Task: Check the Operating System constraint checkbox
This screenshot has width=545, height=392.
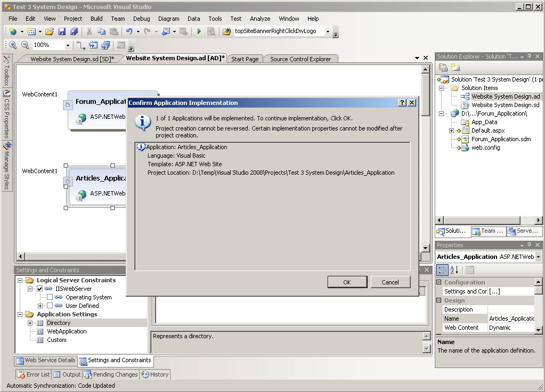Action: (x=50, y=297)
